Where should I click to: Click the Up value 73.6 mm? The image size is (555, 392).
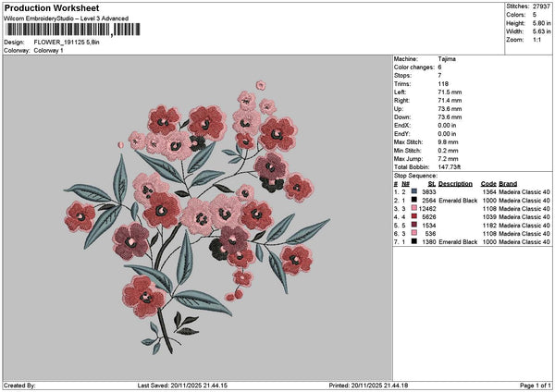[450, 109]
